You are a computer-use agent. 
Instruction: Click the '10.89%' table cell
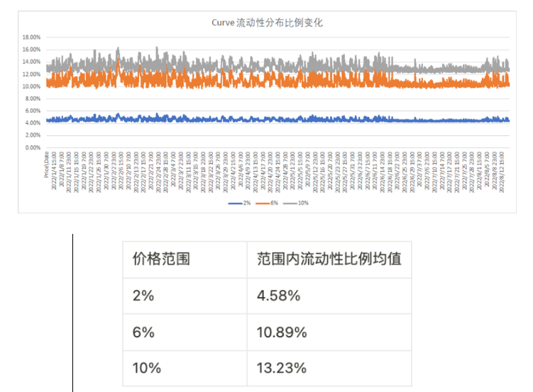click(329, 332)
